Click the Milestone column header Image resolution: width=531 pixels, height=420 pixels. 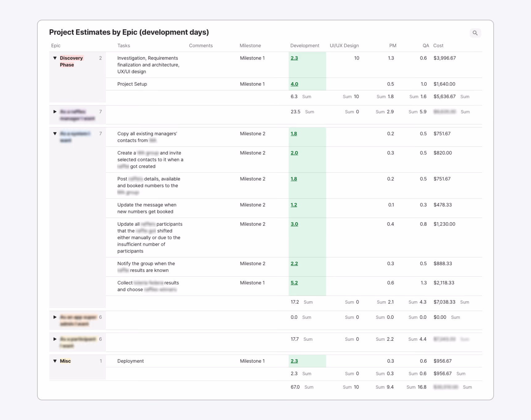[x=250, y=46]
